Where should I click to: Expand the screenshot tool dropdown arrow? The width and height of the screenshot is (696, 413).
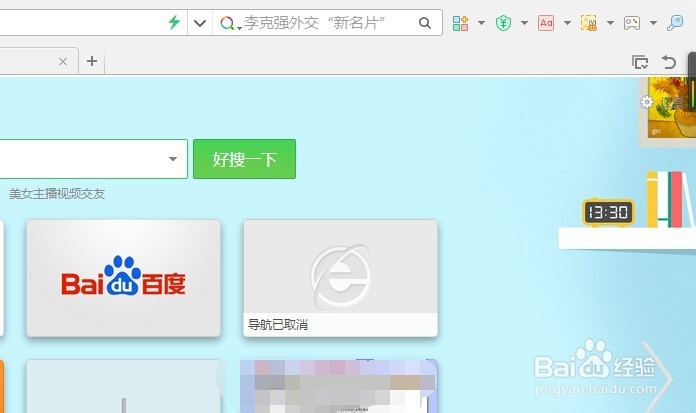[x=610, y=23]
